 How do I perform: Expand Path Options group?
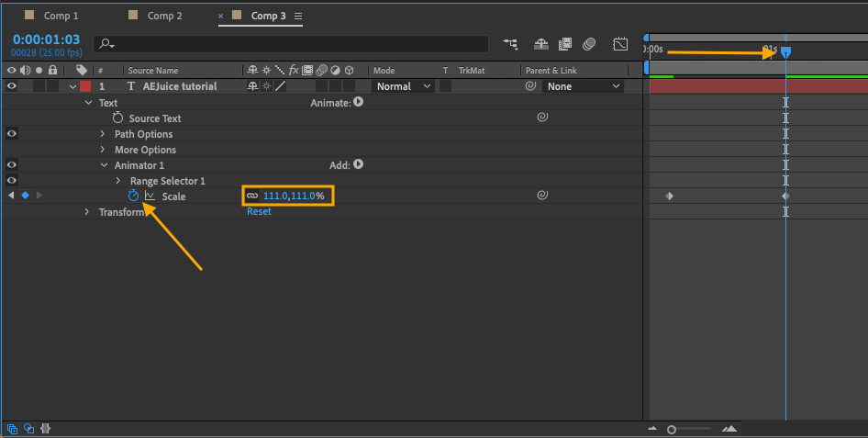[x=103, y=133]
